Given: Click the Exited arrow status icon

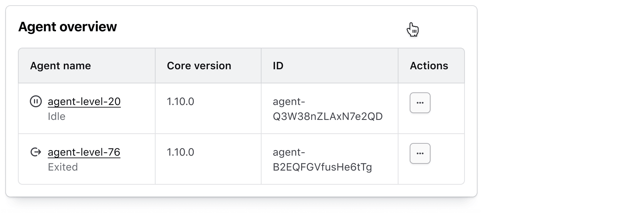Looking at the screenshot, I should 36,152.
